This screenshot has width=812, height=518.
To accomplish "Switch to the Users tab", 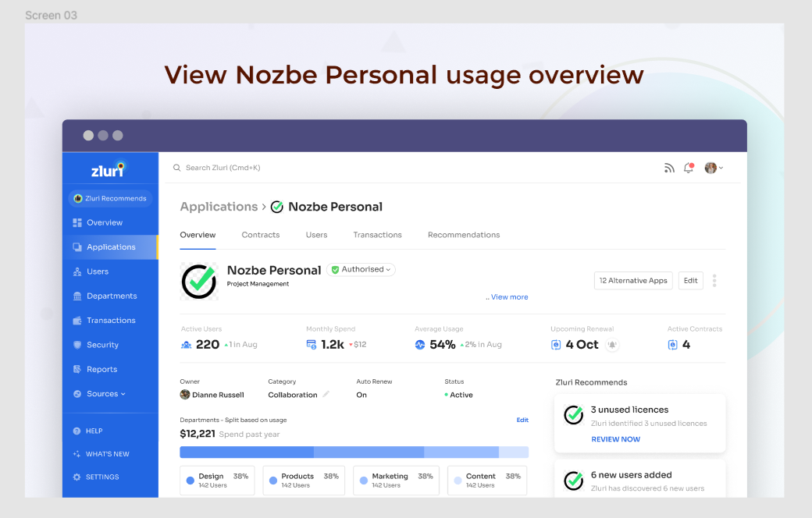I will tap(316, 235).
